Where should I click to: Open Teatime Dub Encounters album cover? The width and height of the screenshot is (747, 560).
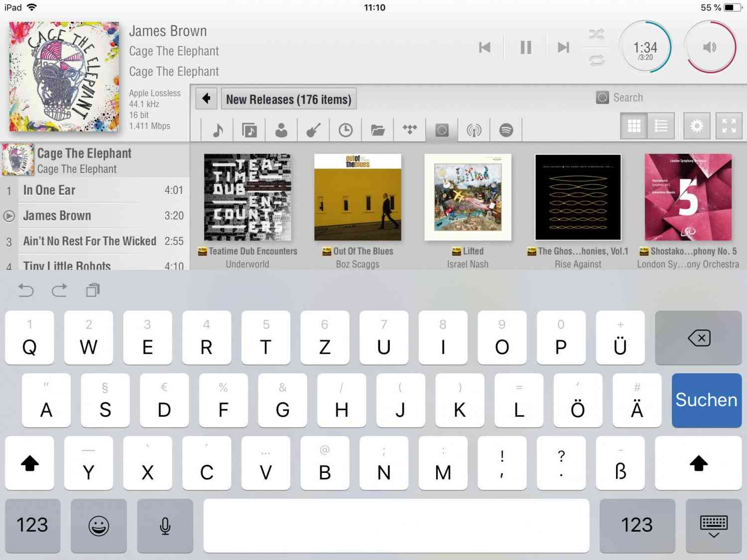tap(248, 197)
